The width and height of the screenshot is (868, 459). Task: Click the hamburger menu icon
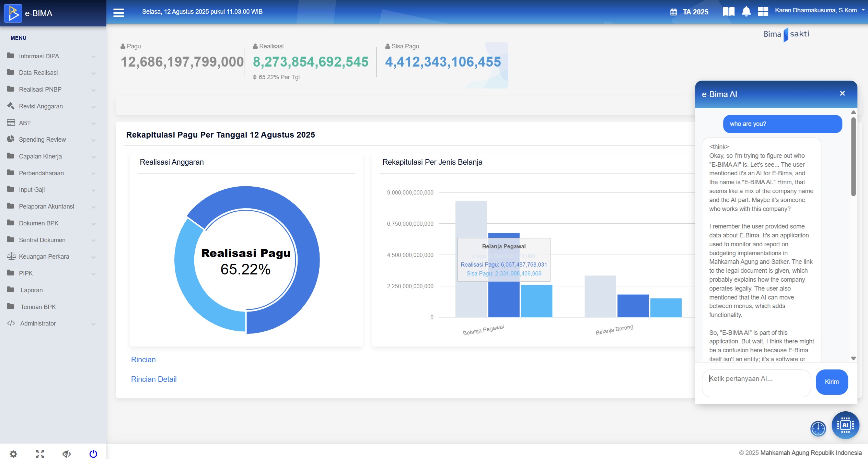(118, 13)
